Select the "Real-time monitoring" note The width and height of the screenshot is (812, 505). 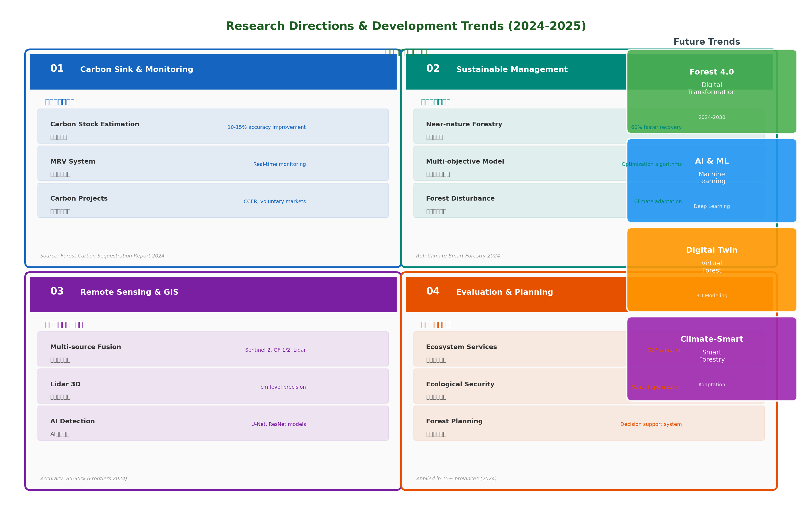tap(279, 164)
